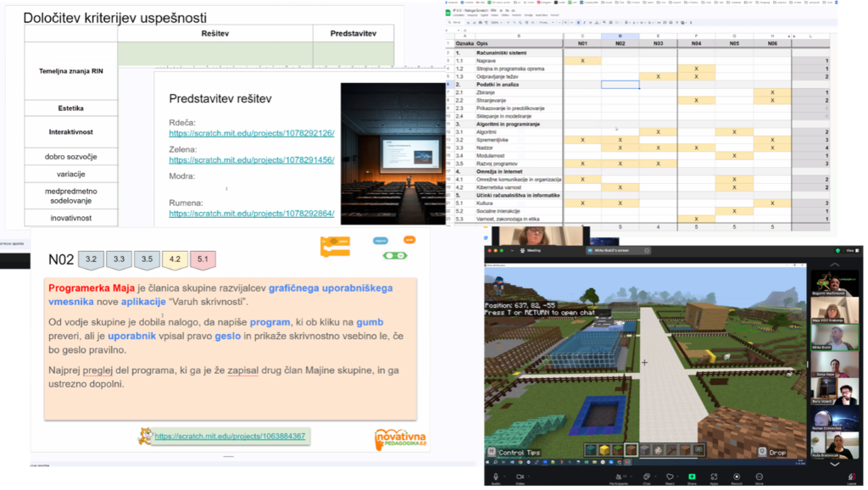
Task: Open the Meeting info dropdown in Zoom
Action: point(512,250)
